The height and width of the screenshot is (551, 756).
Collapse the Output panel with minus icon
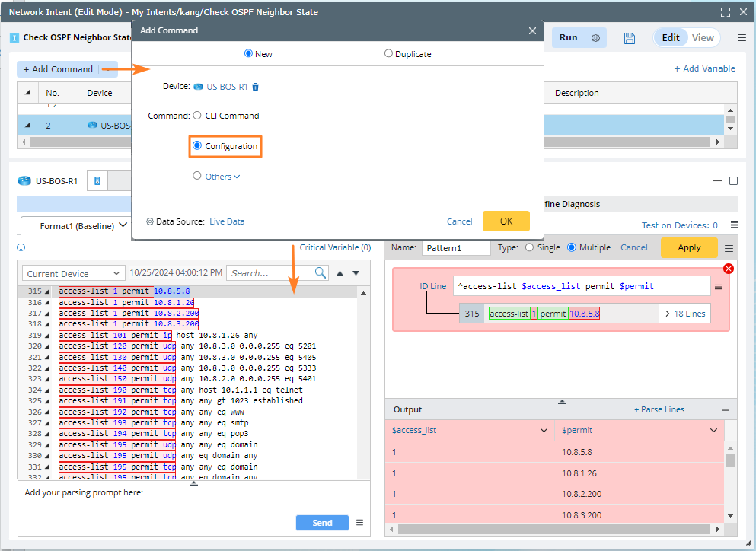click(x=725, y=409)
